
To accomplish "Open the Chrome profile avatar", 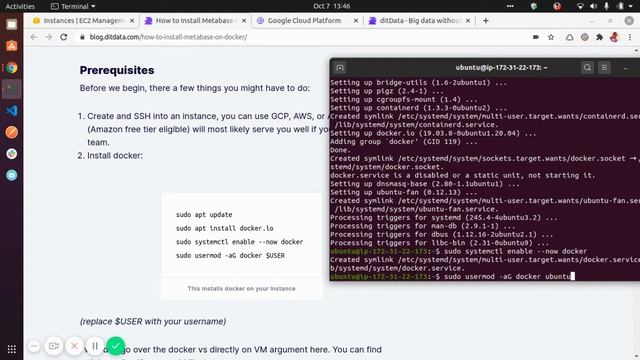I will click(x=614, y=37).
